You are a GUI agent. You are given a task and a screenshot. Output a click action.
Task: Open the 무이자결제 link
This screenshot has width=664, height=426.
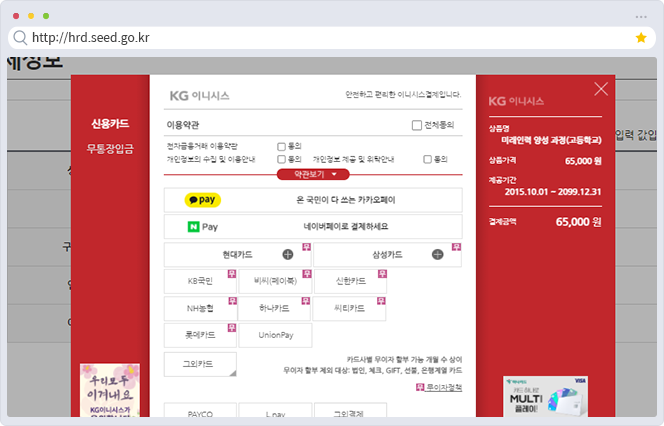click(444, 387)
